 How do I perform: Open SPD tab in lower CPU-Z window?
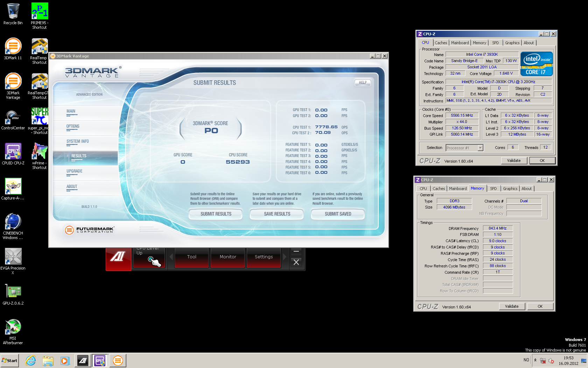[493, 189]
